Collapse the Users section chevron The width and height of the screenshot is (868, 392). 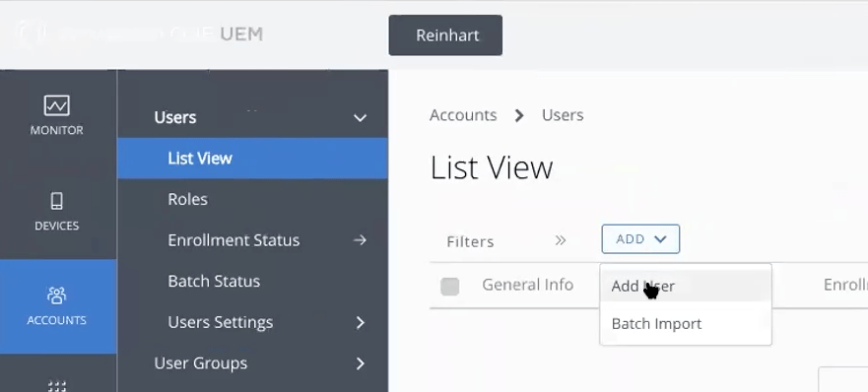[360, 117]
